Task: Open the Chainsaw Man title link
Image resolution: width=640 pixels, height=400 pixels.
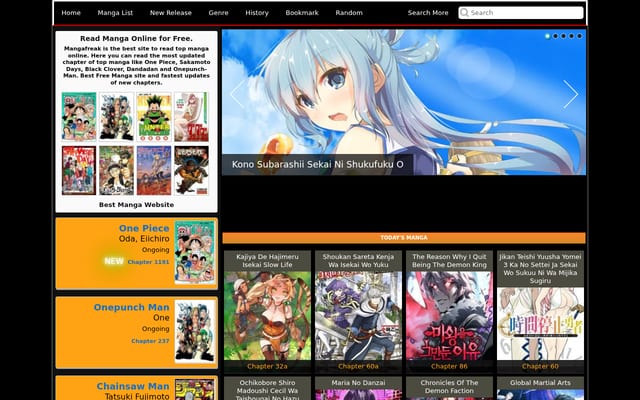Action: 133,386
